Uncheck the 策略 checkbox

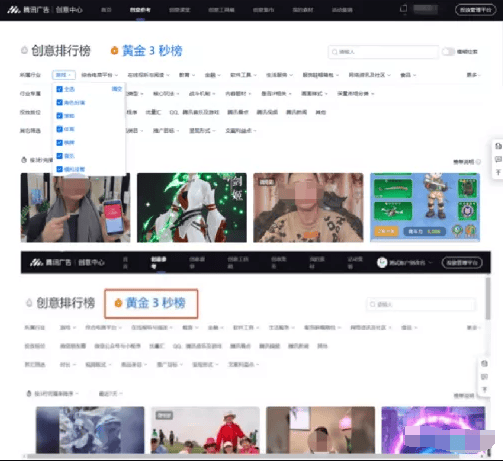click(60, 116)
